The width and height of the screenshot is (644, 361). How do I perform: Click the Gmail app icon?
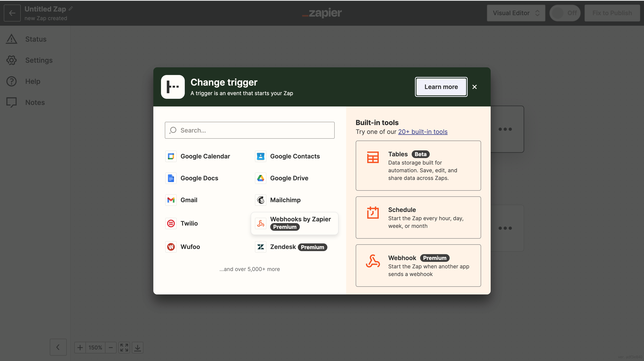pyautogui.click(x=171, y=200)
